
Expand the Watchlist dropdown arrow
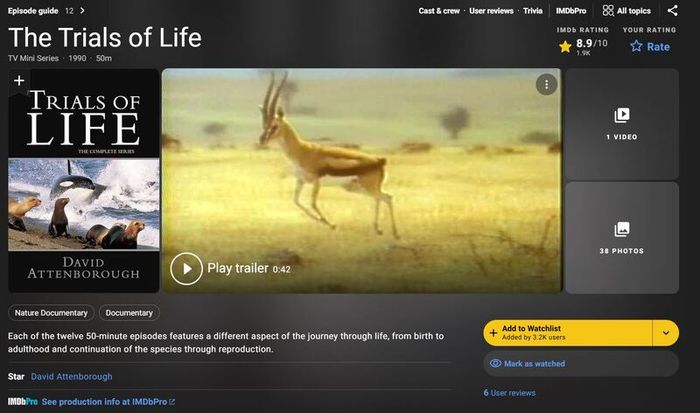coord(666,333)
